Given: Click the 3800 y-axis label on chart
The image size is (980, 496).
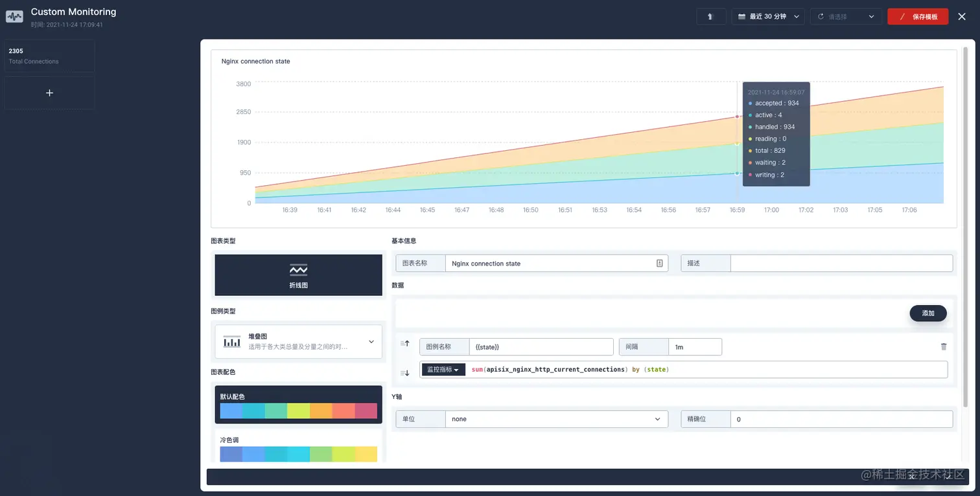Looking at the screenshot, I should pyautogui.click(x=244, y=84).
